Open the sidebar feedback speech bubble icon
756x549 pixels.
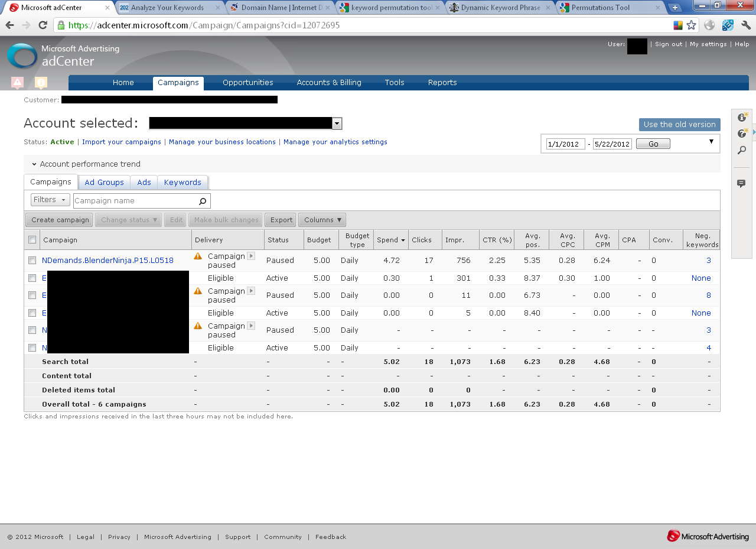[x=741, y=184]
